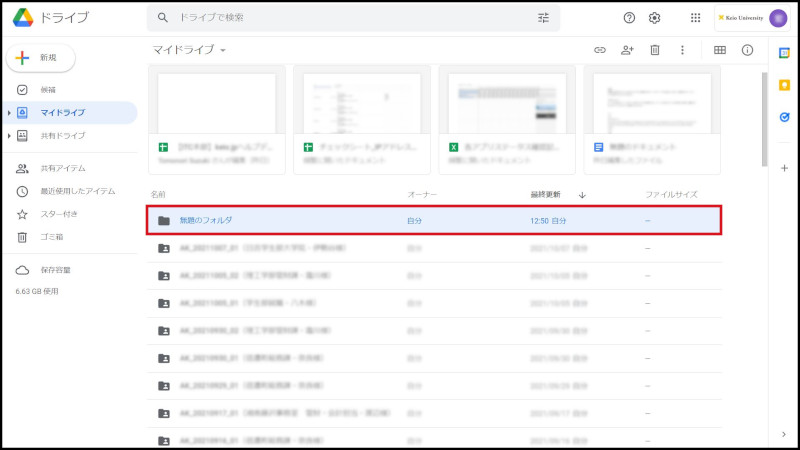Click the trash icon in toolbar
Screen dimensions: 800x450
click(655, 50)
